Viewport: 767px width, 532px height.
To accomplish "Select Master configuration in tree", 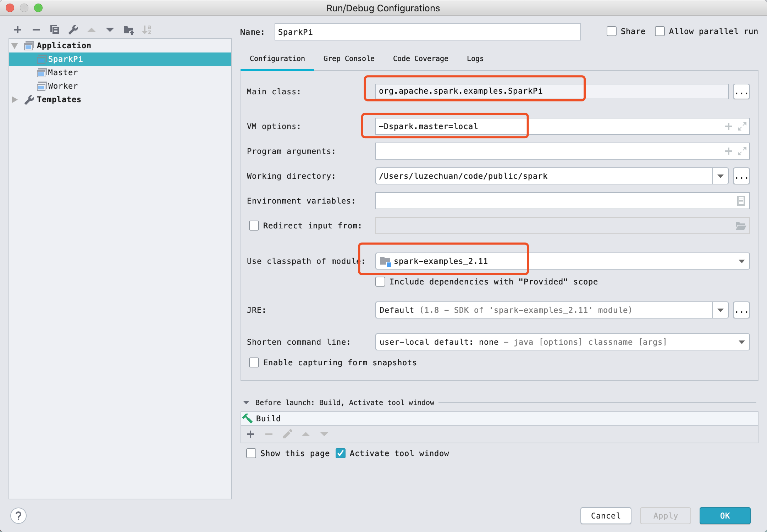I will pyautogui.click(x=120, y=73).
